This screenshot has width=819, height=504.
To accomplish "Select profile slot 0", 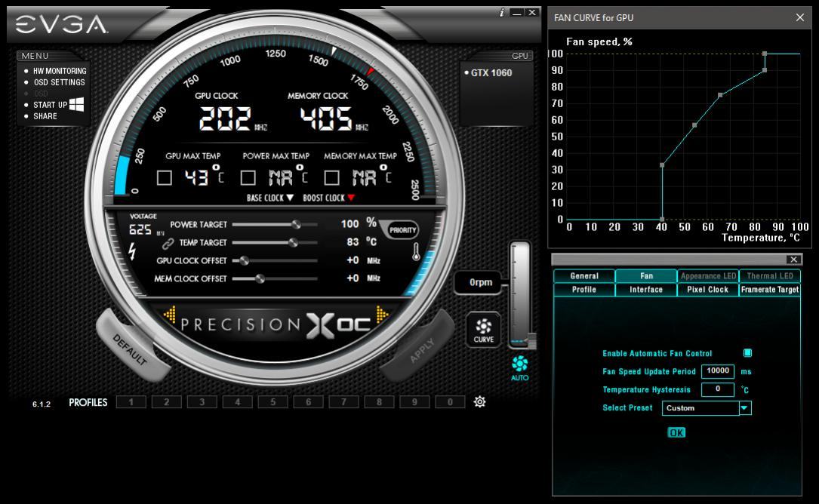I will coord(450,401).
